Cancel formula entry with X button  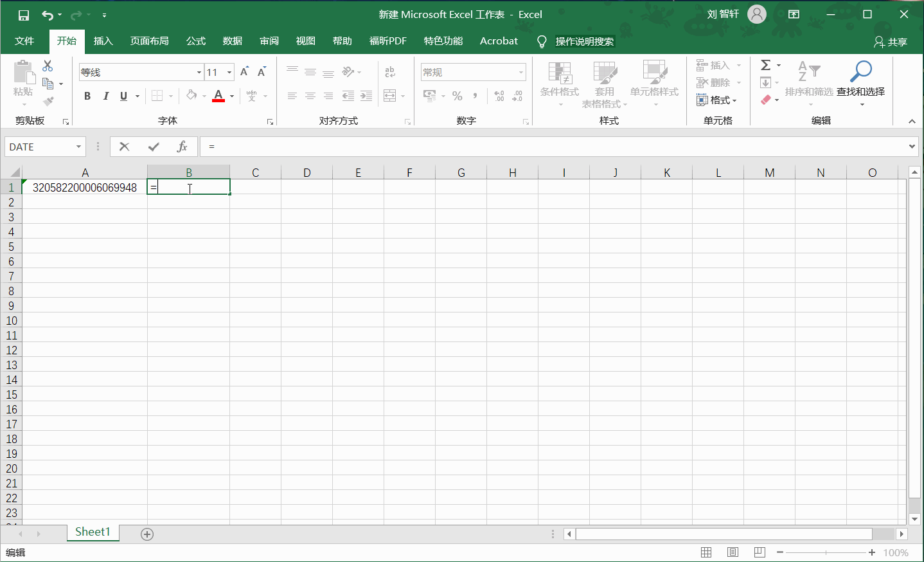(125, 147)
